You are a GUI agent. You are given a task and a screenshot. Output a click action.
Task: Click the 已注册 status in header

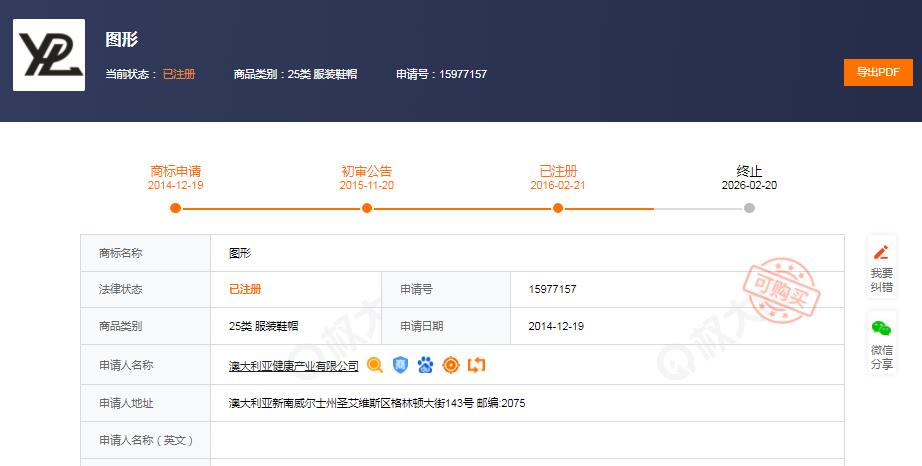coord(179,74)
